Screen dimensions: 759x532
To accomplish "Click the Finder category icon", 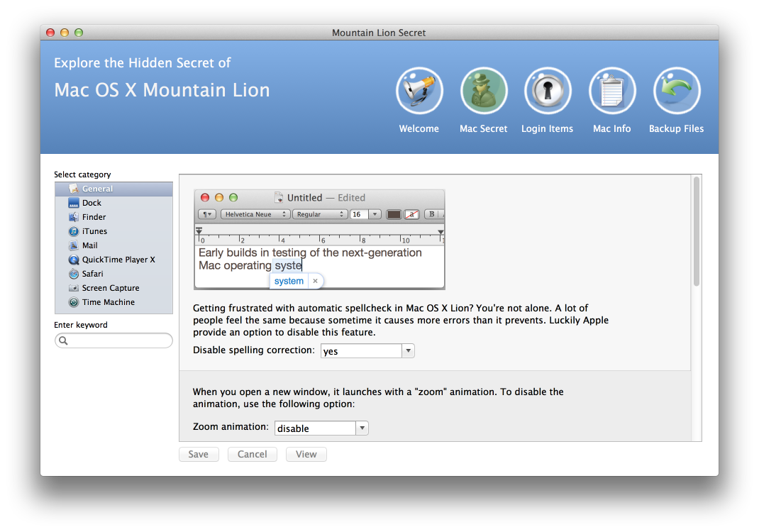I will pyautogui.click(x=74, y=217).
